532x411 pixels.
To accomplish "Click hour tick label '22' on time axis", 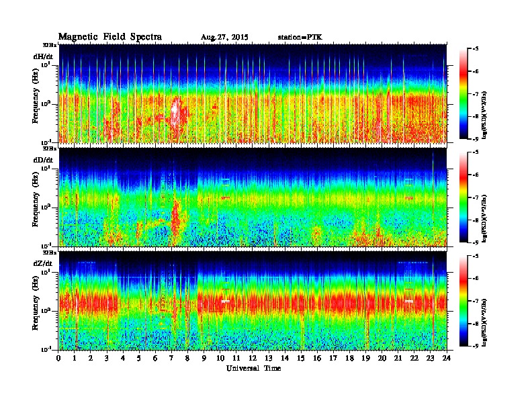I will (x=414, y=358).
